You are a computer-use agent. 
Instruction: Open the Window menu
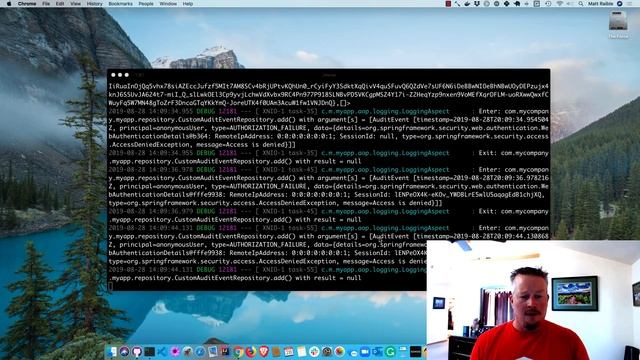168,4
